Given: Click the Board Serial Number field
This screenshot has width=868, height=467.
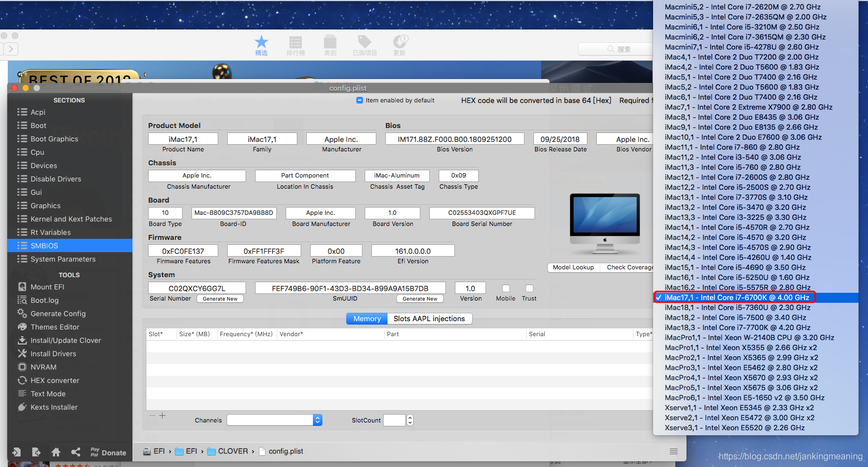Looking at the screenshot, I should tap(482, 213).
